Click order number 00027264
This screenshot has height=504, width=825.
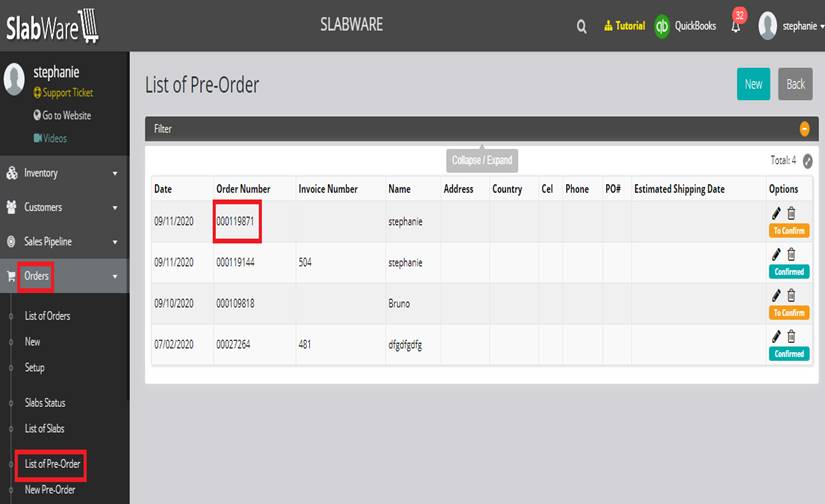(233, 344)
